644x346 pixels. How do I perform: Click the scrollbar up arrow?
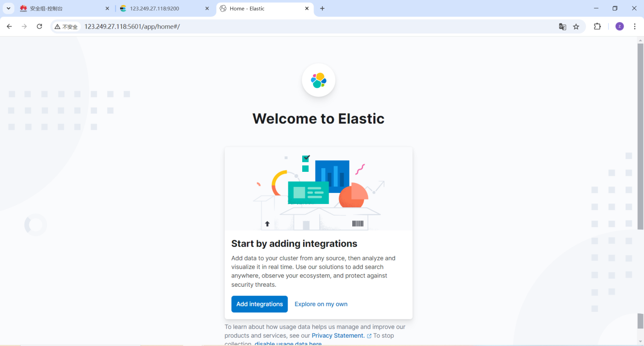pos(640,40)
